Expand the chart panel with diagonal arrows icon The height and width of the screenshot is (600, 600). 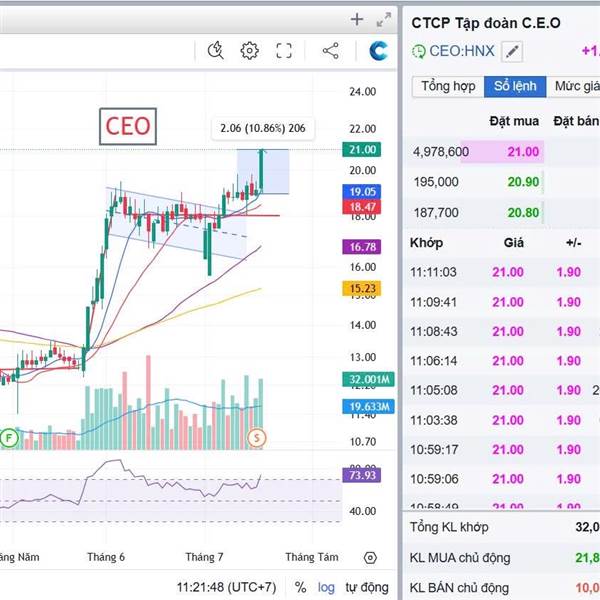coord(383,20)
